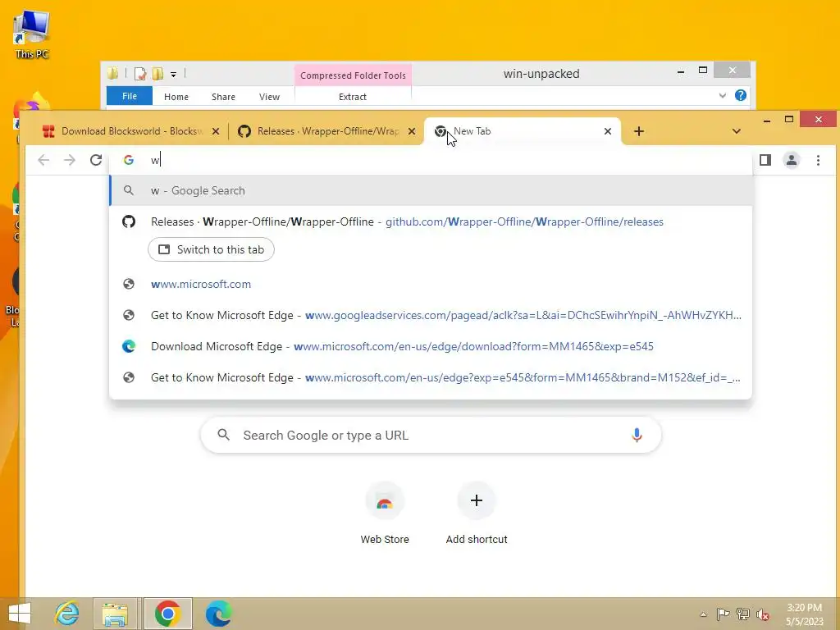The image size is (840, 630).
Task: Select googleadservices Get to Know Edge suggestion
Action: tap(431, 315)
